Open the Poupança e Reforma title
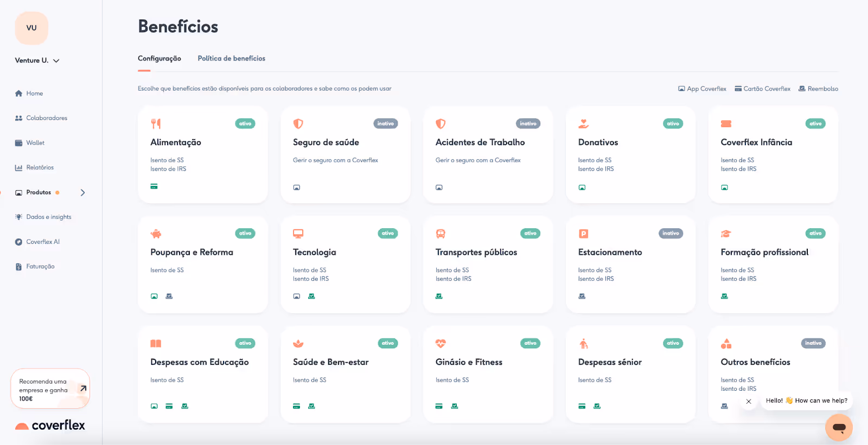 [x=192, y=253]
